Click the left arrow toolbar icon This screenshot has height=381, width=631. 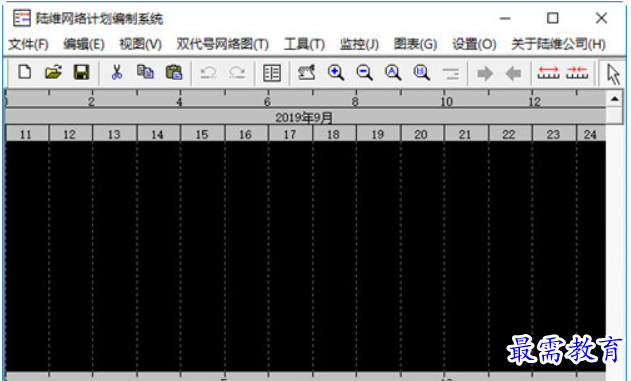pos(513,73)
